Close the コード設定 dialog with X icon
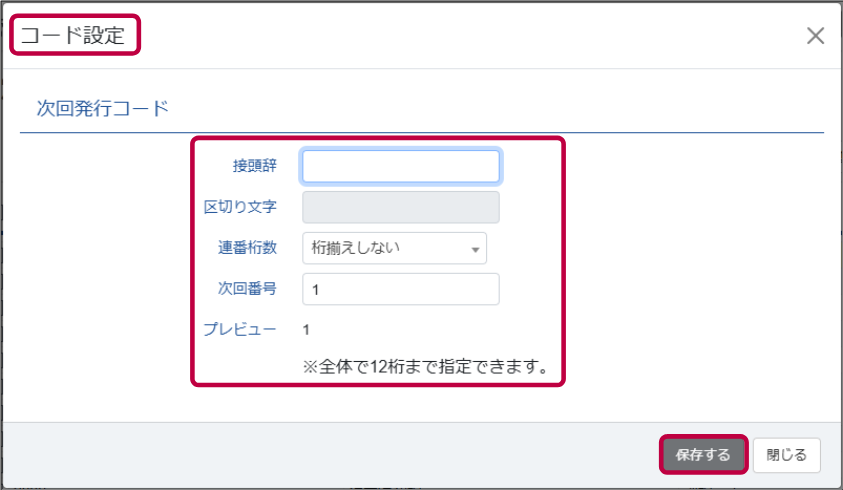This screenshot has width=843, height=490. (815, 36)
